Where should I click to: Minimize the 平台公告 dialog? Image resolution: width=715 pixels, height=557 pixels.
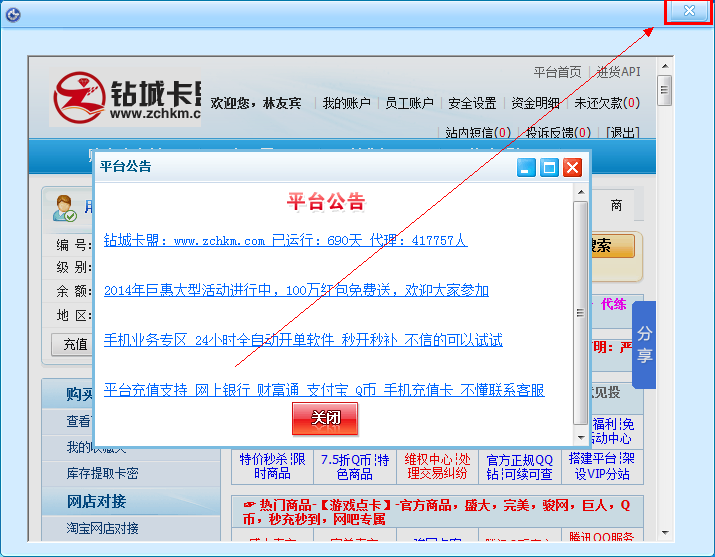tap(526, 168)
